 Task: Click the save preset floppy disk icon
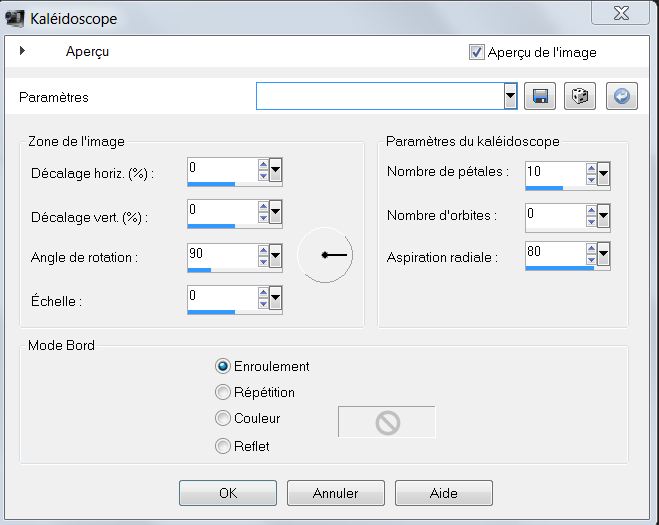point(540,96)
